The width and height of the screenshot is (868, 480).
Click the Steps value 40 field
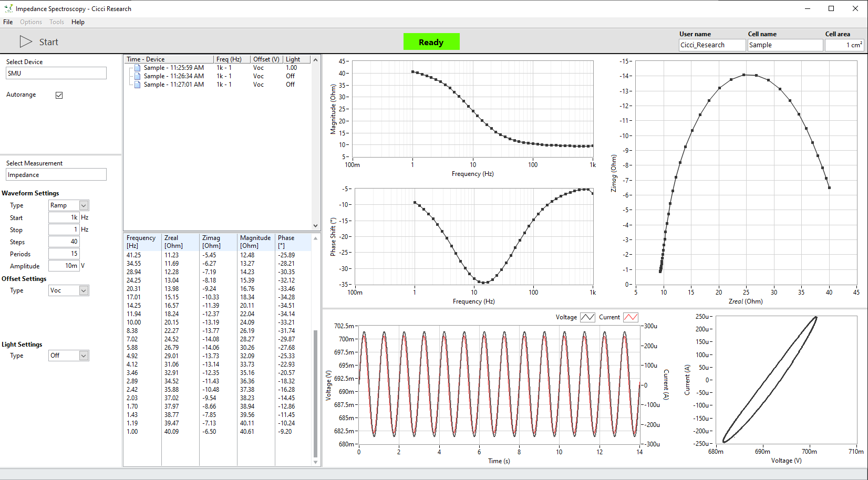[x=64, y=242]
